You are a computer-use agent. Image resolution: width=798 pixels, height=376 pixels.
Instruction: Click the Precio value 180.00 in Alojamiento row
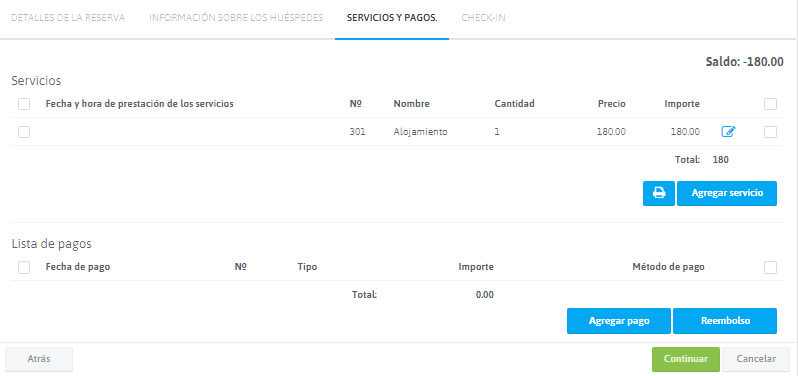coord(611,132)
